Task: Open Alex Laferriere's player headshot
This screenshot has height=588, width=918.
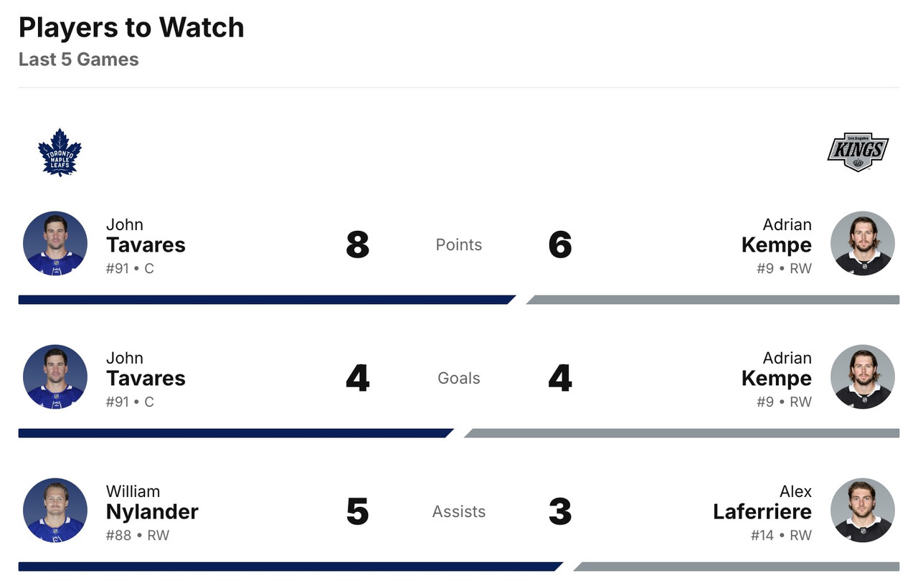Action: tap(862, 511)
